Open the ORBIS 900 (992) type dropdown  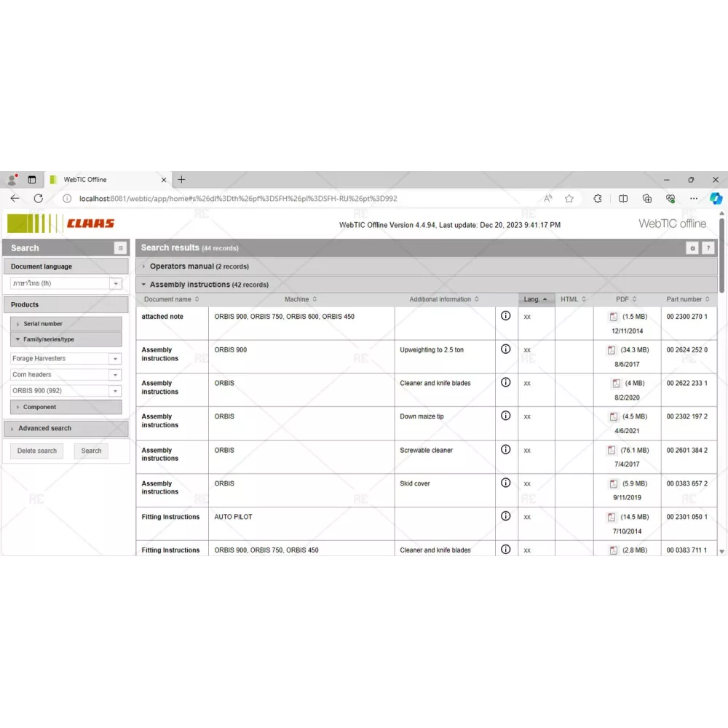[x=115, y=391]
